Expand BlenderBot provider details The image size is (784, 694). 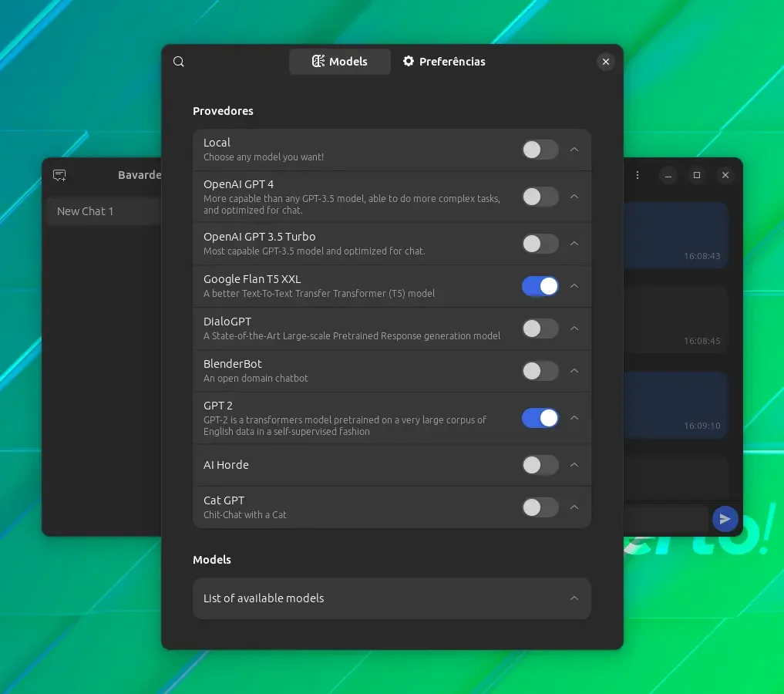tap(574, 370)
